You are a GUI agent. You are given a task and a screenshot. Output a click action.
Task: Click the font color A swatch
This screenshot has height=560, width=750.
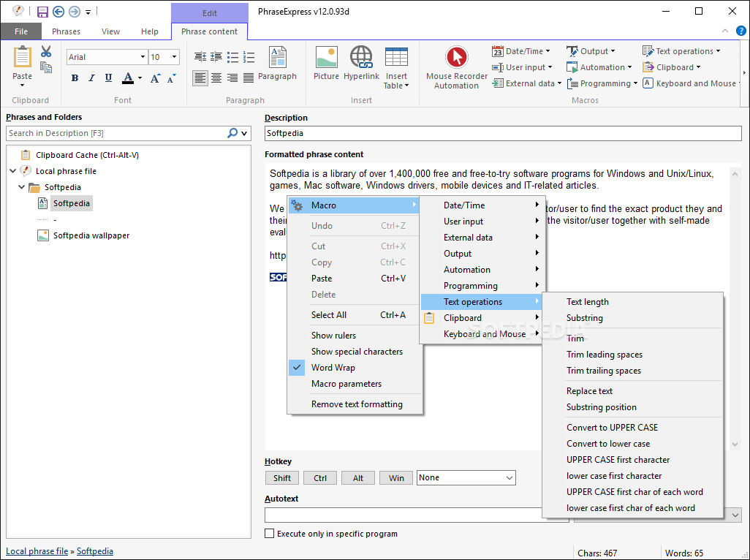pyautogui.click(x=128, y=78)
